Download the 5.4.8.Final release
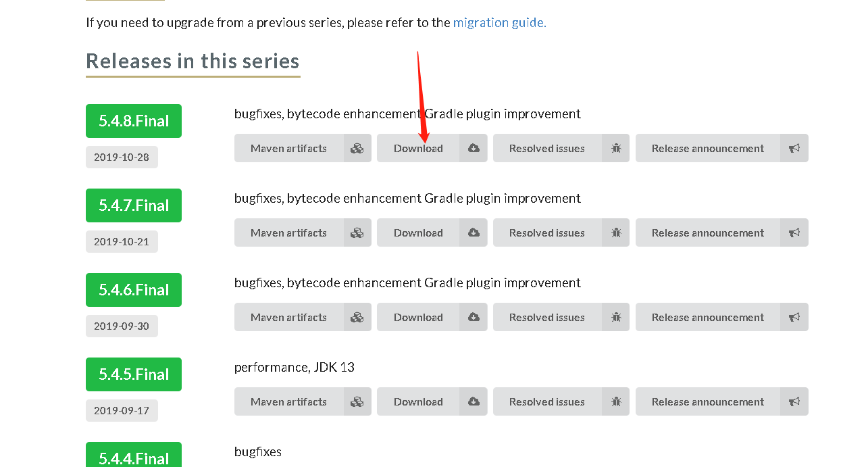 click(418, 148)
